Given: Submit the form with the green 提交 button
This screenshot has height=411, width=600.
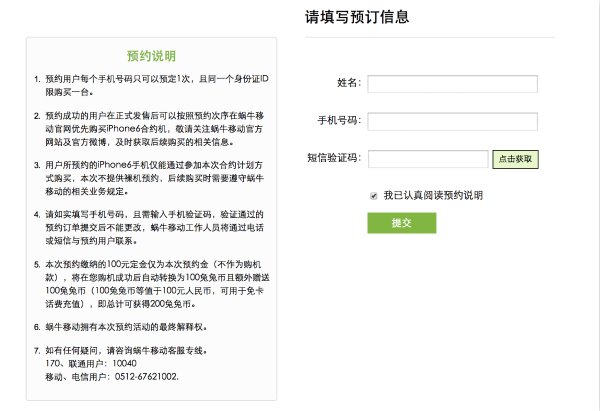Looking at the screenshot, I should (401, 222).
